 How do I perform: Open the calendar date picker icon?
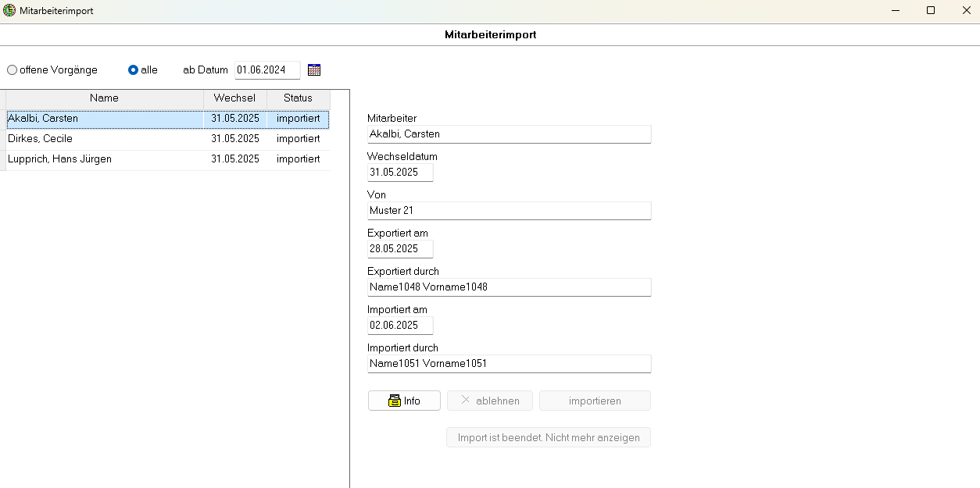(314, 70)
